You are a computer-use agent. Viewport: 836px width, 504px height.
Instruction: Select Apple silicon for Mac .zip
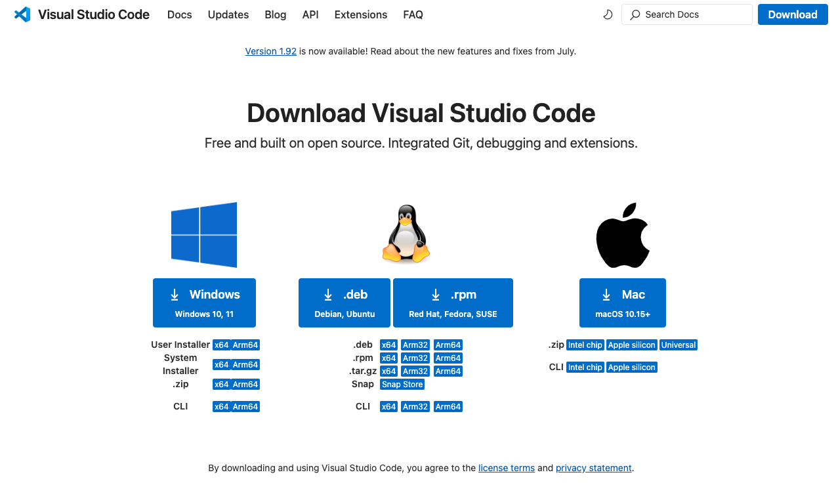(632, 345)
